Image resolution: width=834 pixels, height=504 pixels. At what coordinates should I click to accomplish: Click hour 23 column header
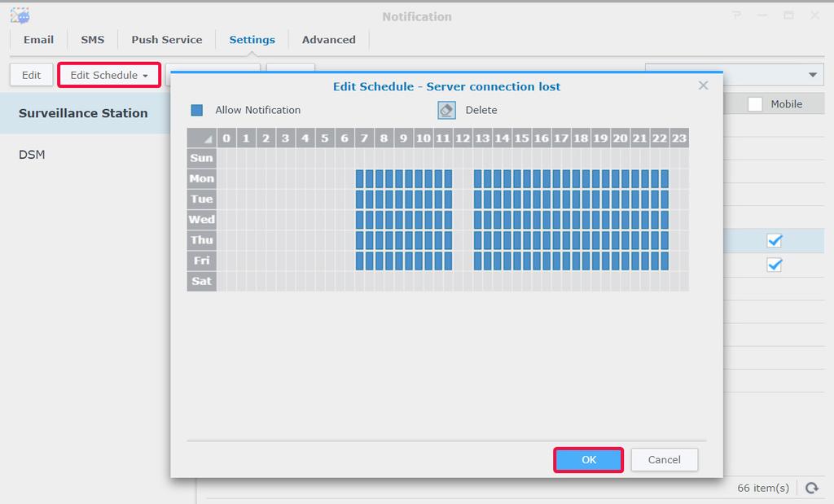coord(679,138)
